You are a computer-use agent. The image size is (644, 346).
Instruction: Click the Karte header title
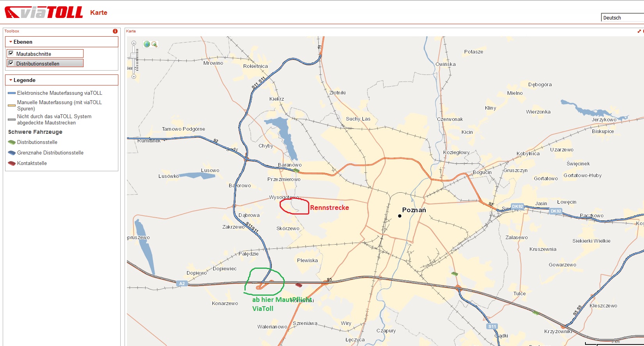click(x=98, y=12)
